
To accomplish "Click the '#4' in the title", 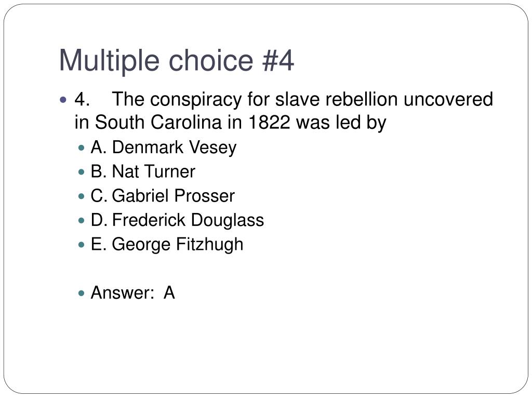I will click(278, 60).
